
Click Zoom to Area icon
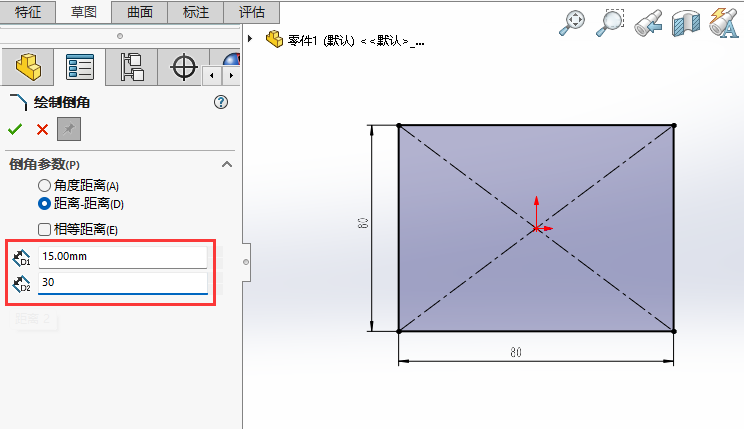point(610,22)
